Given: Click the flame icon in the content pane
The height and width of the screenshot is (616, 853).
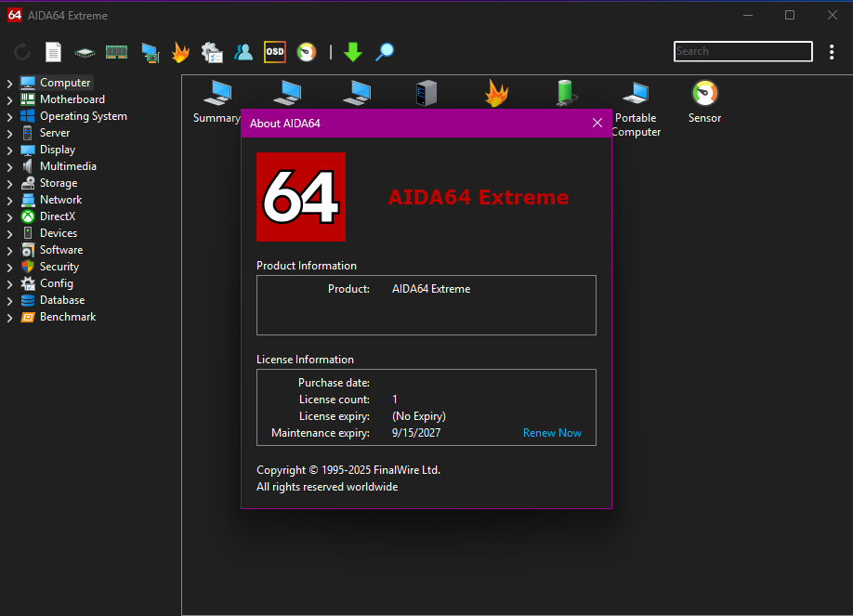Looking at the screenshot, I should (496, 93).
